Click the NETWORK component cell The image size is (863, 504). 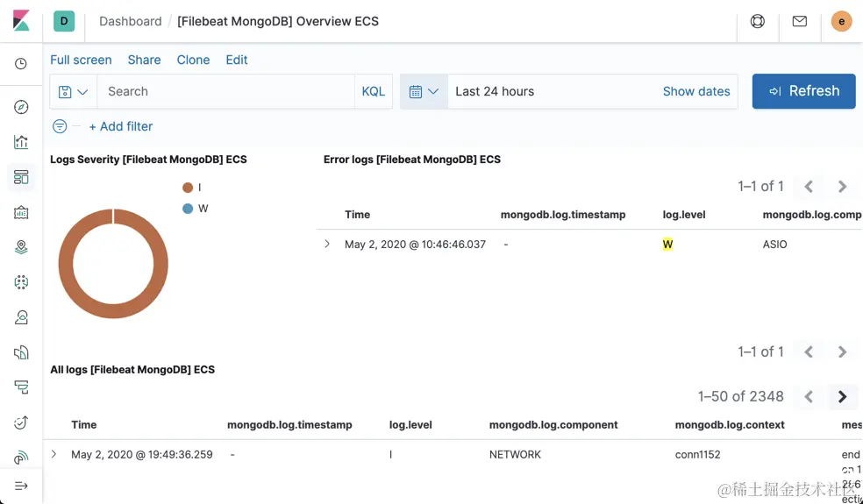515,455
